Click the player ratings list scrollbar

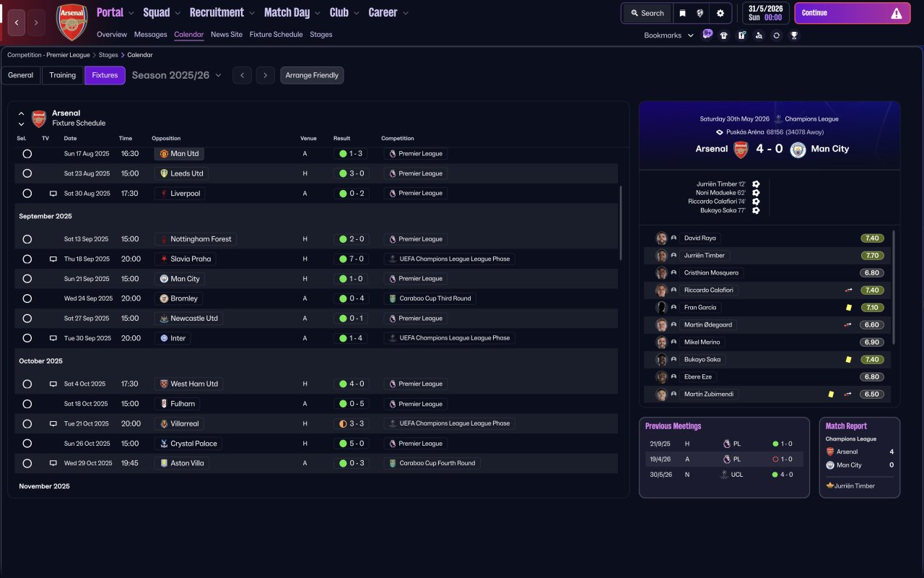(894, 287)
